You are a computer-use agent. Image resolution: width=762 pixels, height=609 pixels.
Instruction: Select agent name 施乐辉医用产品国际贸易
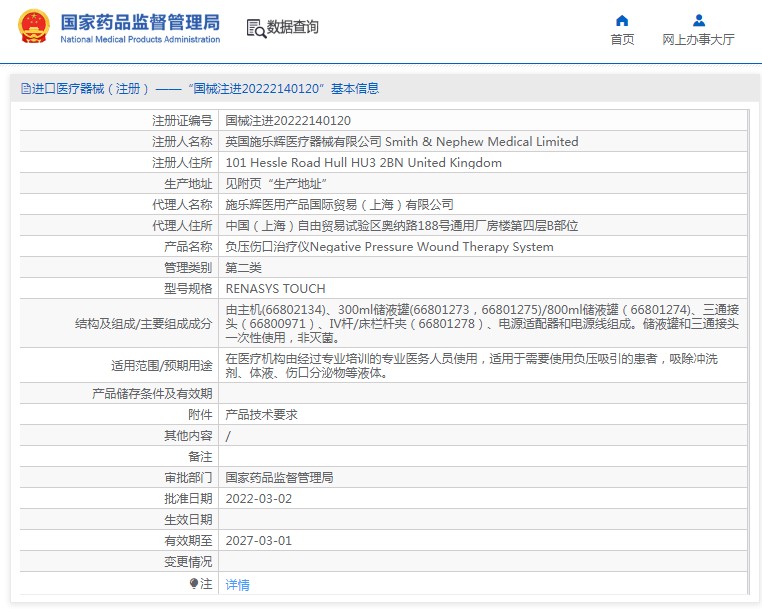pos(340,205)
